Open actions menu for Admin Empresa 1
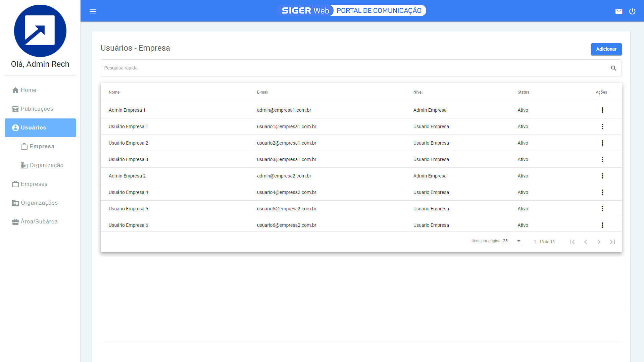 (x=602, y=110)
